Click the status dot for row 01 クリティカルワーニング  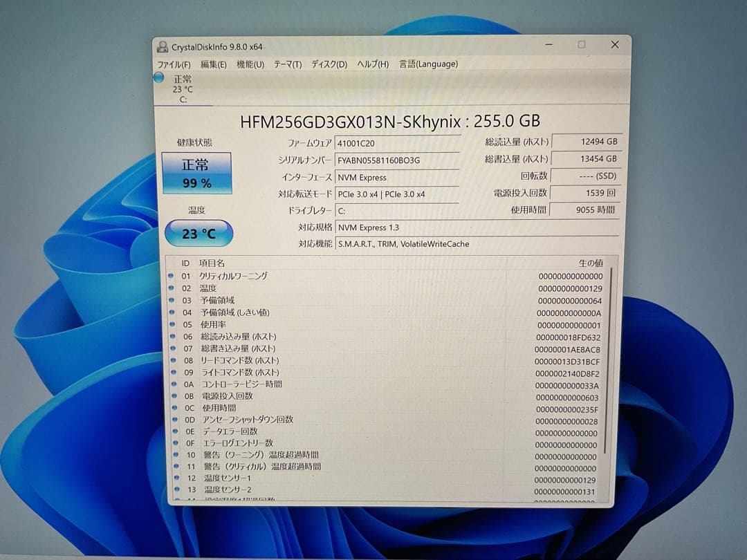point(171,275)
